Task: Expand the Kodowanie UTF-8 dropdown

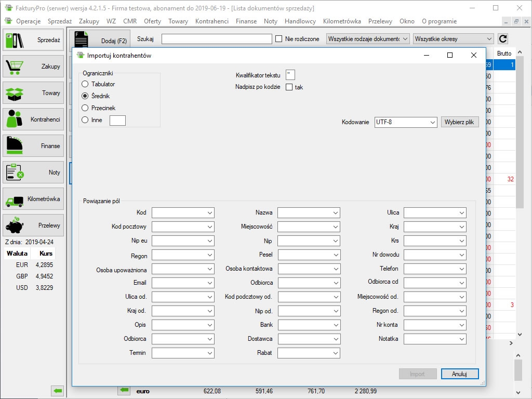Action: click(x=406, y=122)
